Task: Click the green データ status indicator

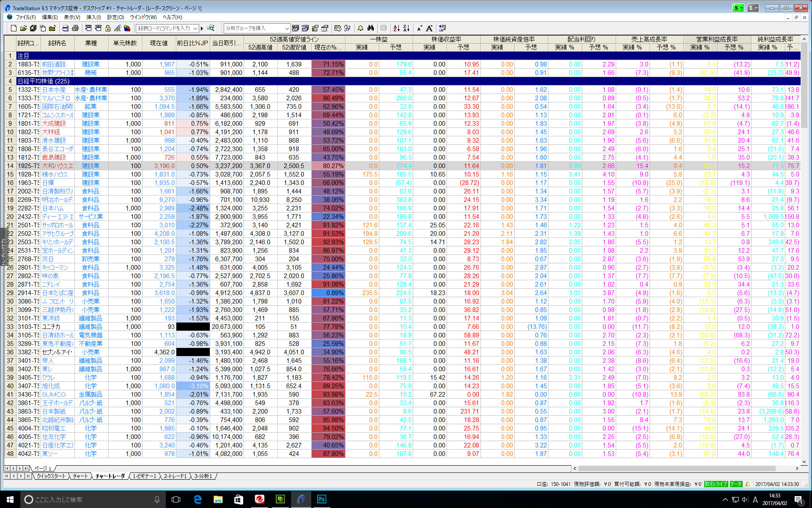Action: click(x=736, y=484)
